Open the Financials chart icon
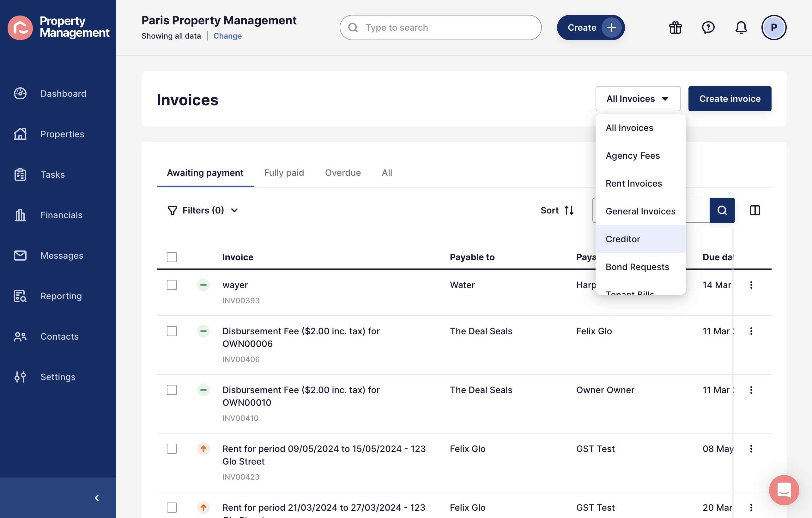The height and width of the screenshot is (518, 812). pos(20,215)
